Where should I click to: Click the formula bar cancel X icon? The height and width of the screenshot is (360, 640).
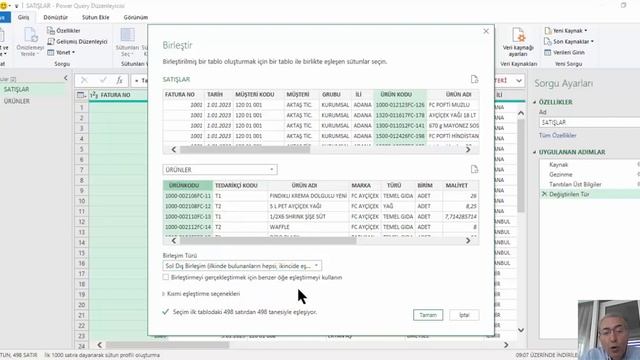click(x=84, y=80)
